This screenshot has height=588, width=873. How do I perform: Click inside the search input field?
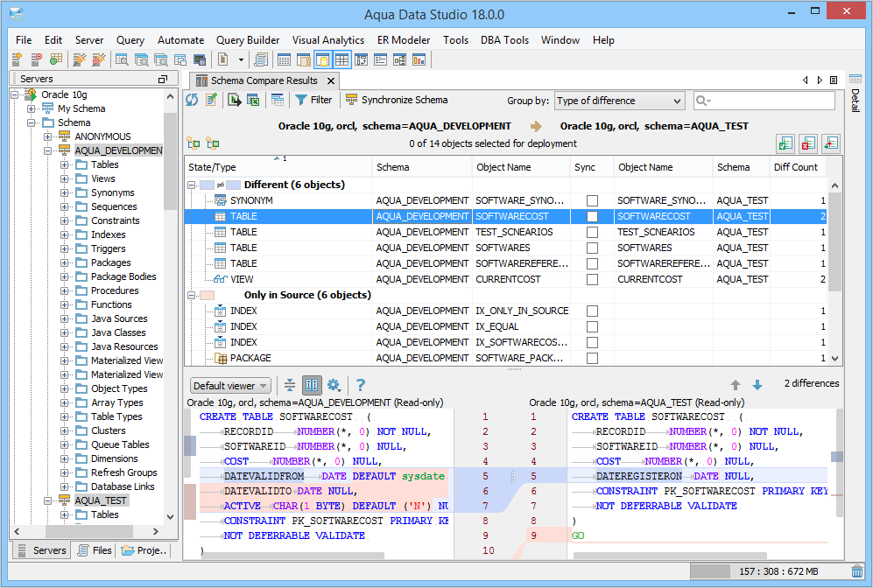(771, 101)
